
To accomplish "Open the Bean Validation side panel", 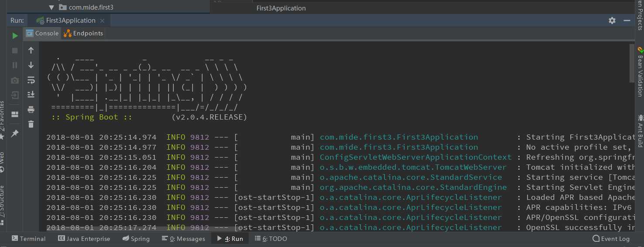I will coord(640,71).
